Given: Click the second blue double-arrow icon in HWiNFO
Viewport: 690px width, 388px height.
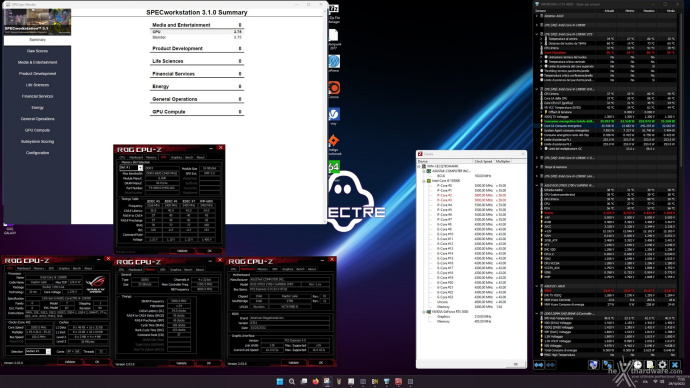Looking at the screenshot, I should (551, 365).
